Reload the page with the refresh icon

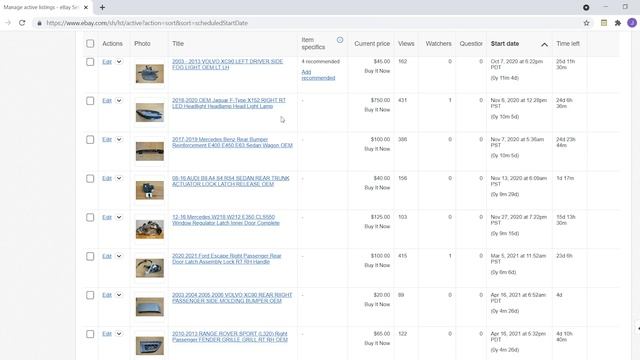[x=22, y=23]
